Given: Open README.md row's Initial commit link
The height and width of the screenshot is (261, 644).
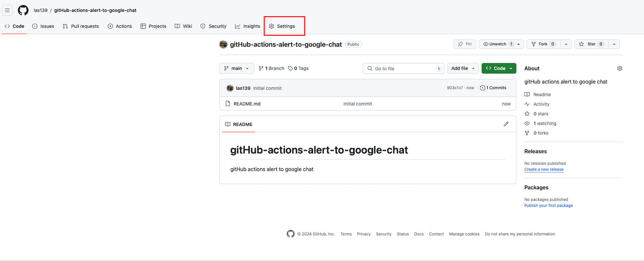Looking at the screenshot, I should 357,104.
